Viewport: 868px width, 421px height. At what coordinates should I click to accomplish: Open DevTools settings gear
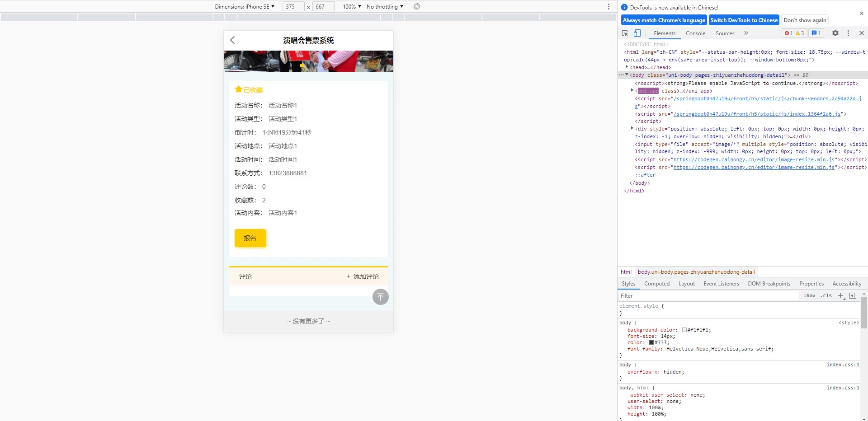coord(835,33)
